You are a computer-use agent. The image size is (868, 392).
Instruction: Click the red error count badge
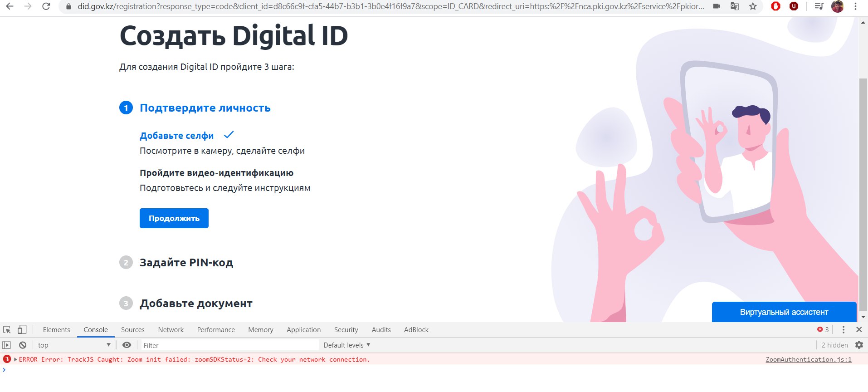pos(823,330)
